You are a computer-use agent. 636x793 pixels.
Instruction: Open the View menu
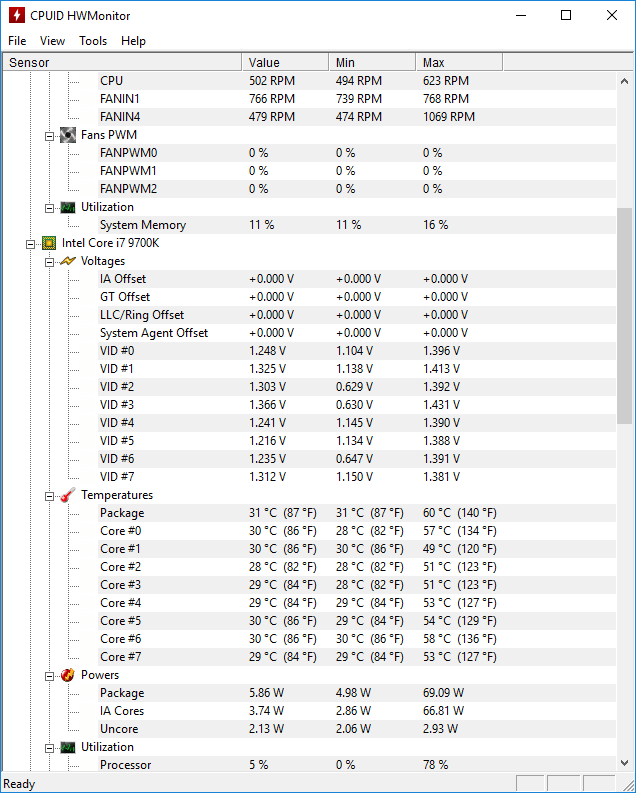point(53,41)
